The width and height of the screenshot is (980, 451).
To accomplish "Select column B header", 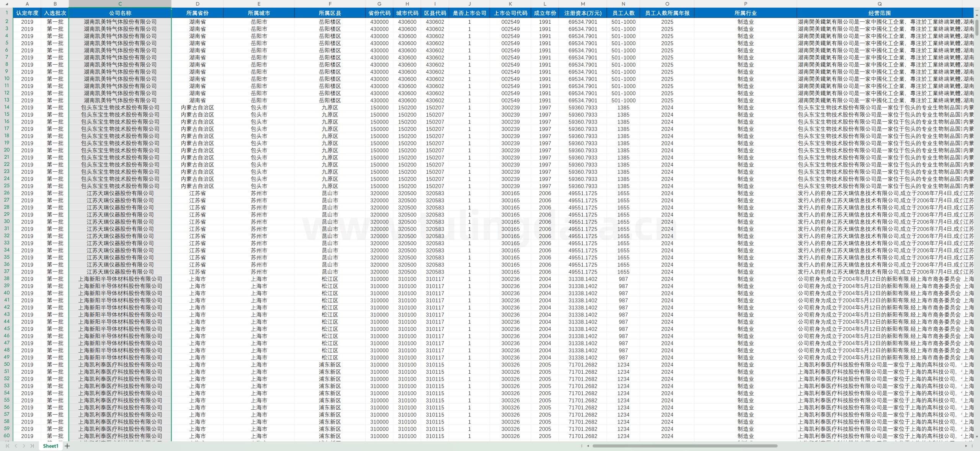I will [55, 4].
